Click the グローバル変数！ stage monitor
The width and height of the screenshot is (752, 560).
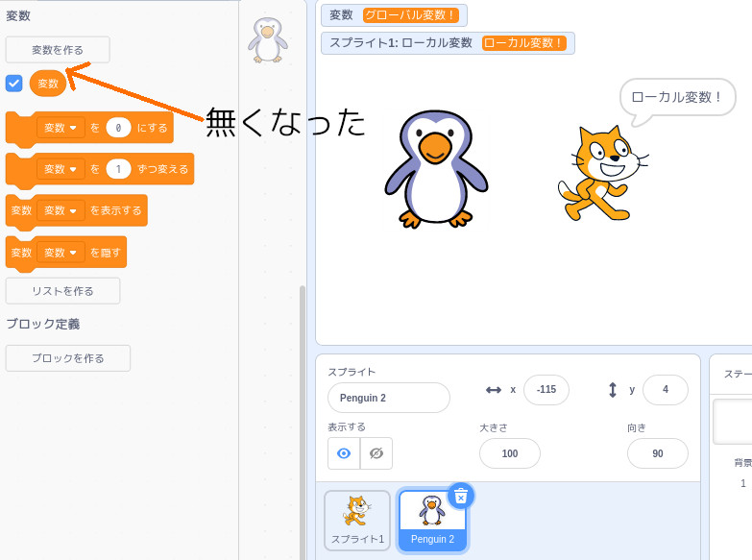(x=394, y=15)
